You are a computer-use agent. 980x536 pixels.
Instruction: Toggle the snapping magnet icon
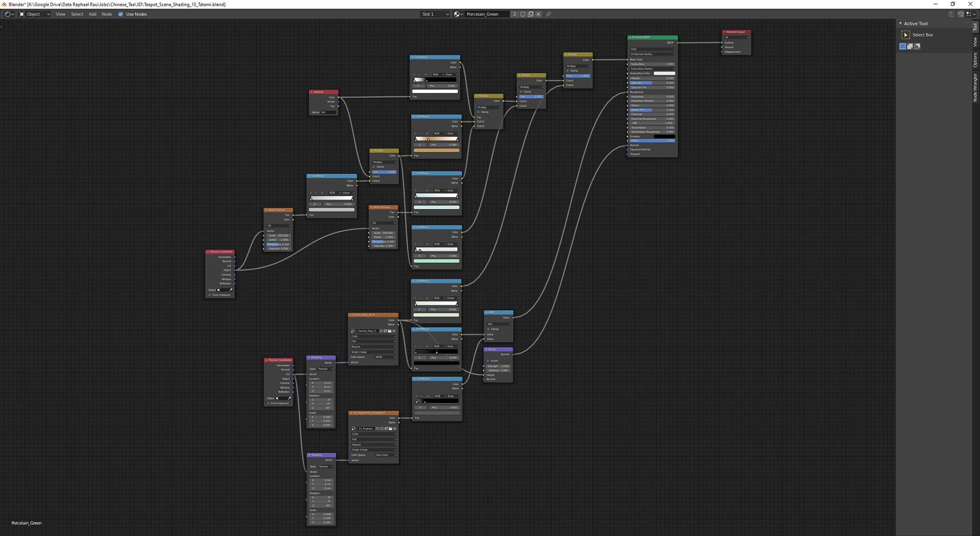(x=961, y=14)
